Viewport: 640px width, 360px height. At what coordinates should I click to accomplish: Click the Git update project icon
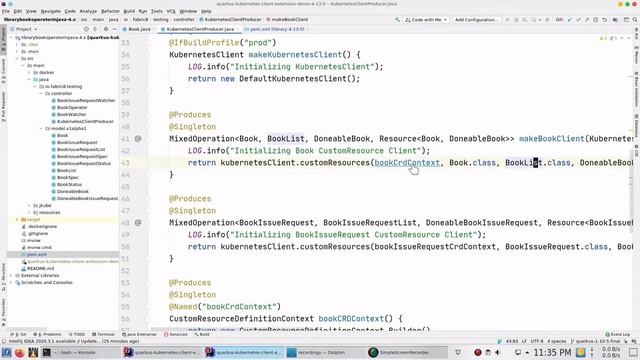(569, 20)
